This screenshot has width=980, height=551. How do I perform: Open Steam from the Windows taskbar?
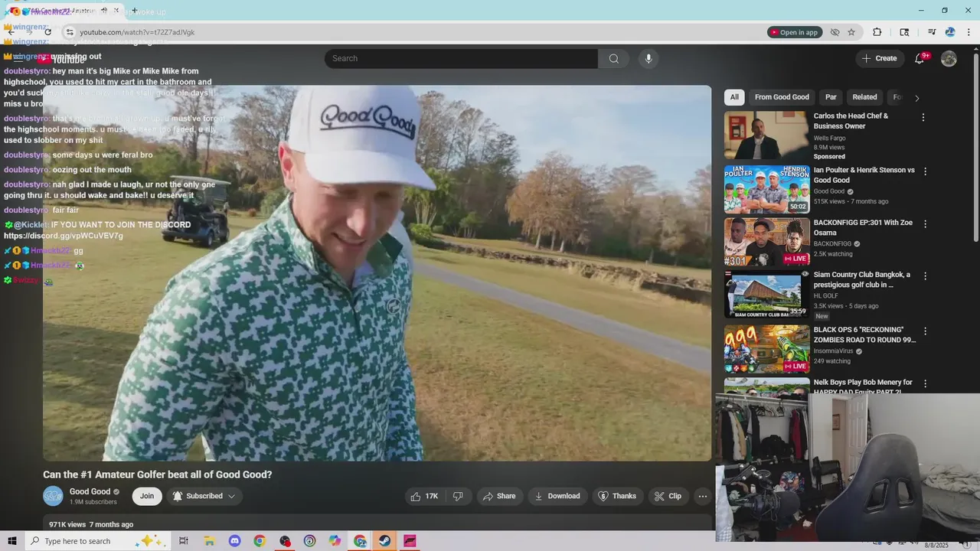pyautogui.click(x=384, y=541)
